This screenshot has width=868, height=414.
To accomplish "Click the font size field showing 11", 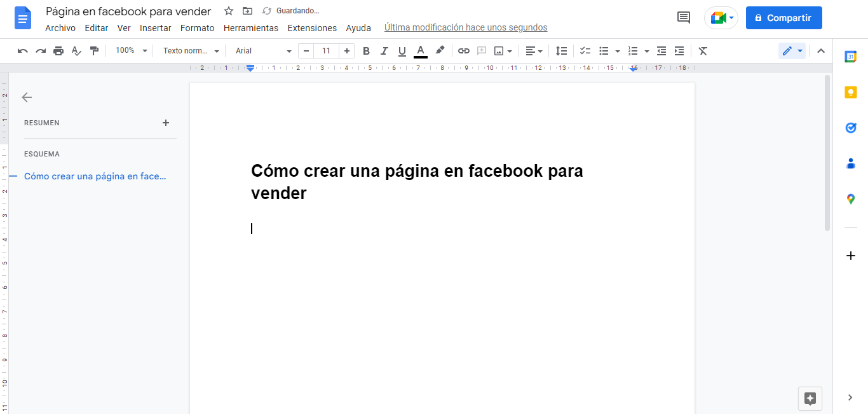I will 327,51.
